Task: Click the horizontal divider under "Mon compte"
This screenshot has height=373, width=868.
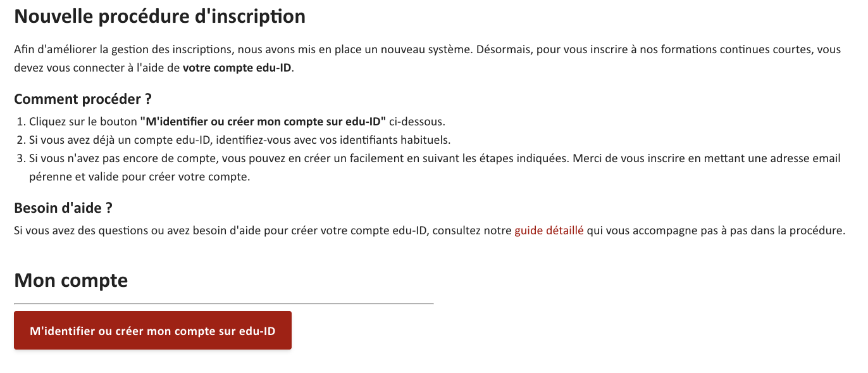Action: pyautogui.click(x=223, y=304)
